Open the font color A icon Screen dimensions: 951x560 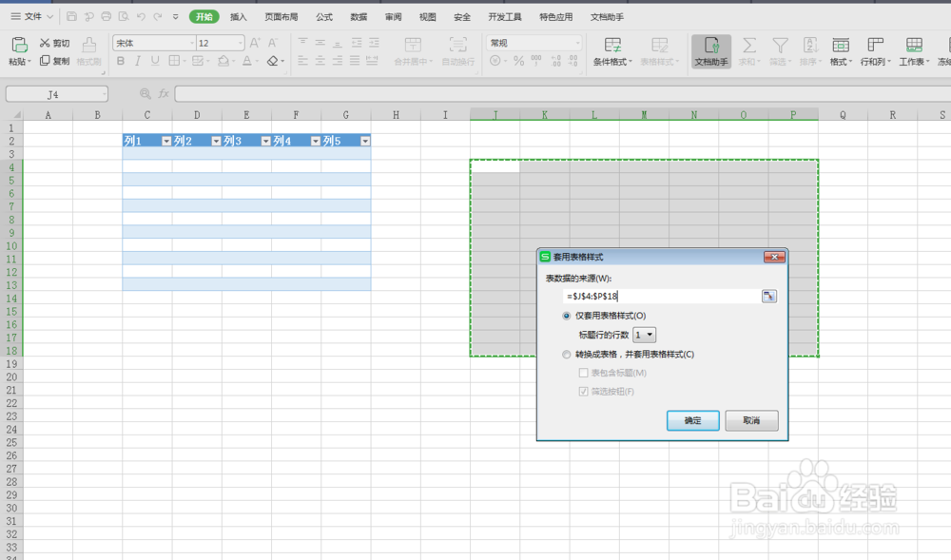click(x=247, y=61)
